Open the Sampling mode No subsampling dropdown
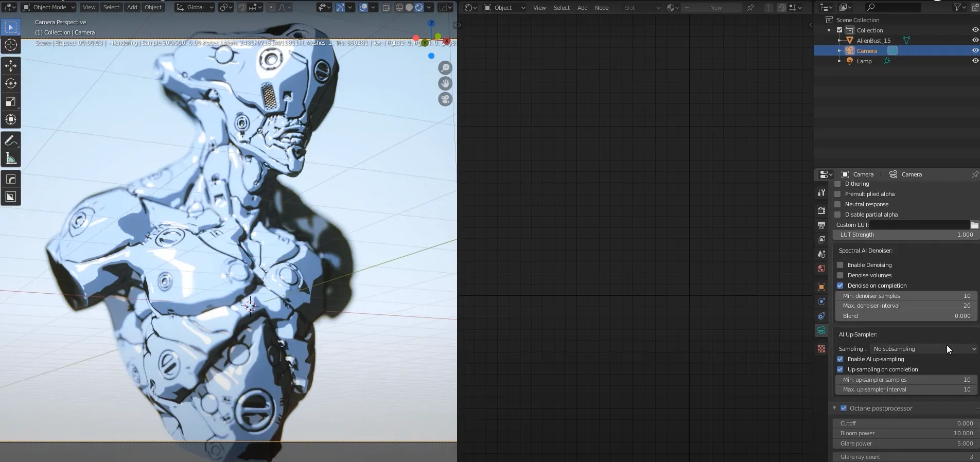980x462 pixels. [x=924, y=349]
